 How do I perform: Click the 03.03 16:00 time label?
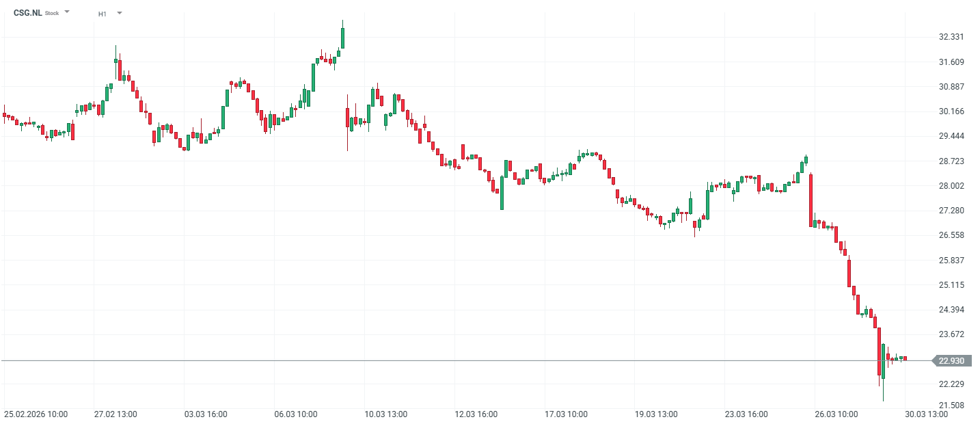pos(205,414)
